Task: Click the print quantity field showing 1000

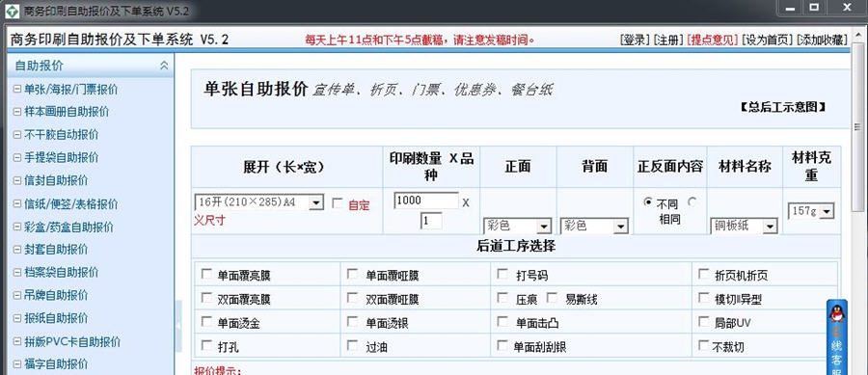Action: pyautogui.click(x=426, y=201)
